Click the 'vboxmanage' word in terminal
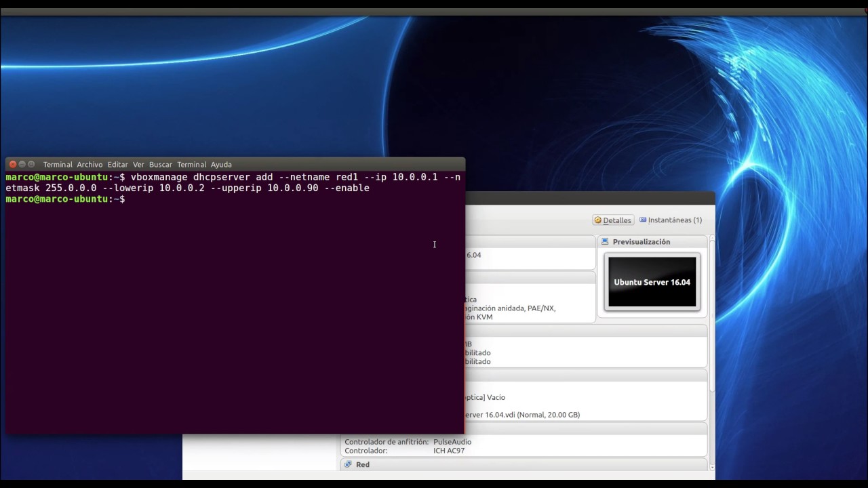The image size is (868, 488). pos(159,178)
